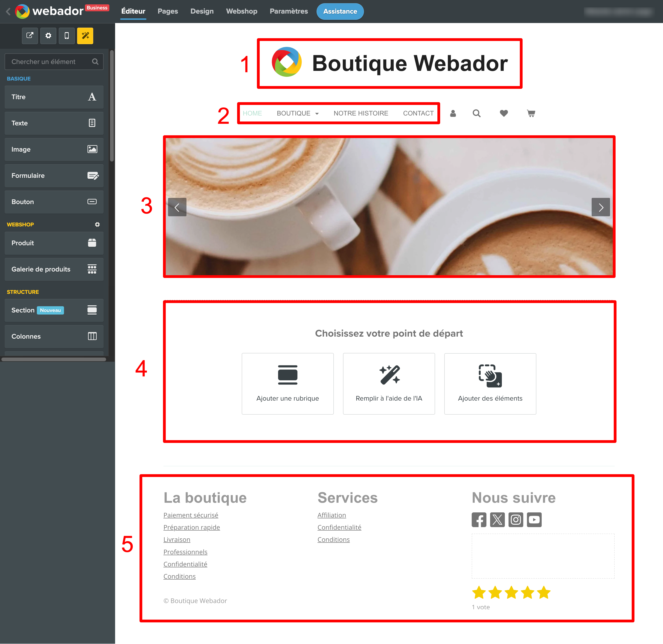Open the shopping cart icon
The width and height of the screenshot is (663, 644).
531,113
